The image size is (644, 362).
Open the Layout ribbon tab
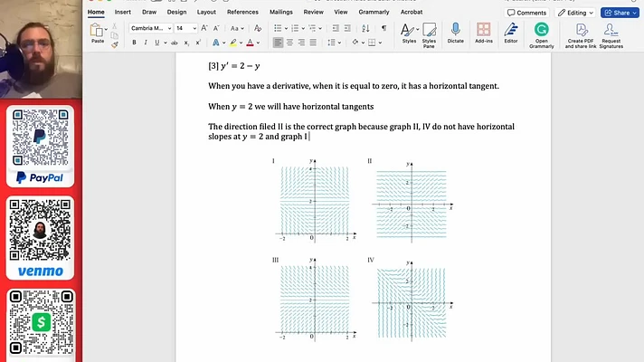[x=206, y=12]
